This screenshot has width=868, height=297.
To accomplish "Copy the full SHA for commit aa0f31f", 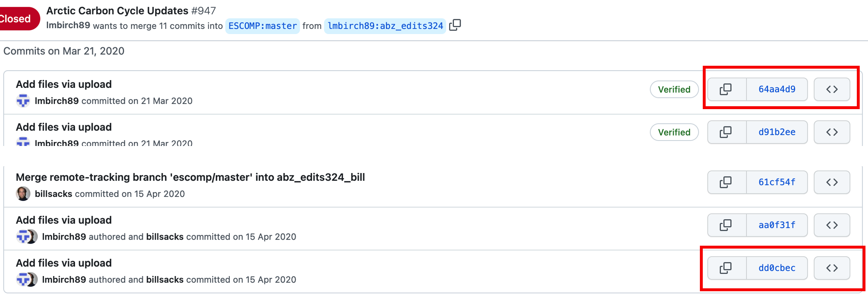I will 726,225.
